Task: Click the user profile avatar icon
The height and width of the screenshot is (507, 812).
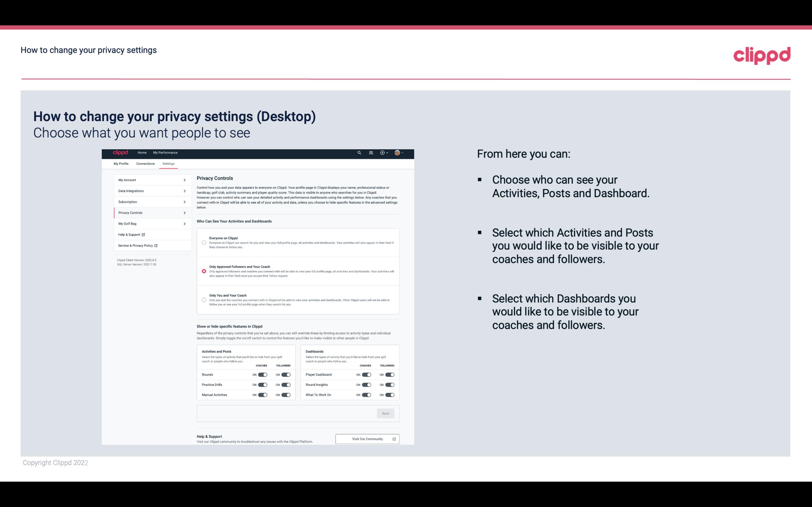Action: [x=397, y=153]
